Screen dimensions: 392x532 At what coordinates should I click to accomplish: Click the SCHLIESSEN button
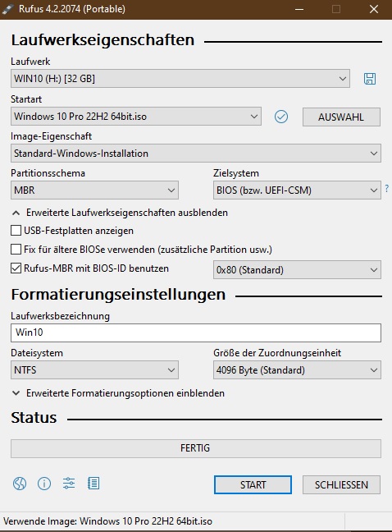341,485
